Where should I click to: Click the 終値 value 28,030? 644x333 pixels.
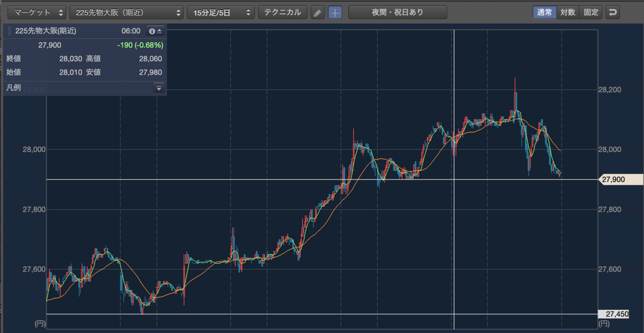click(x=71, y=59)
